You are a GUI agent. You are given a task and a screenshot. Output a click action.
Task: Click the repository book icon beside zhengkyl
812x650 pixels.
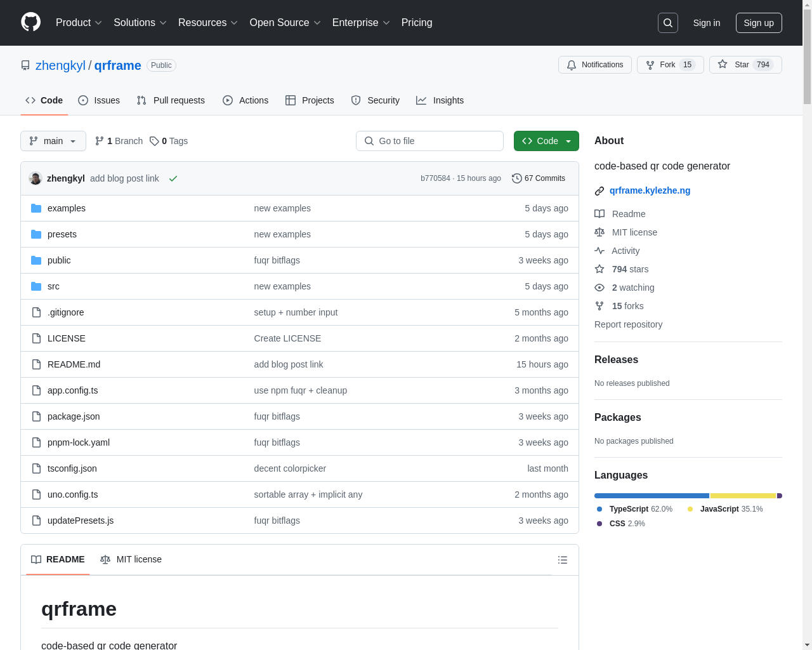point(25,65)
